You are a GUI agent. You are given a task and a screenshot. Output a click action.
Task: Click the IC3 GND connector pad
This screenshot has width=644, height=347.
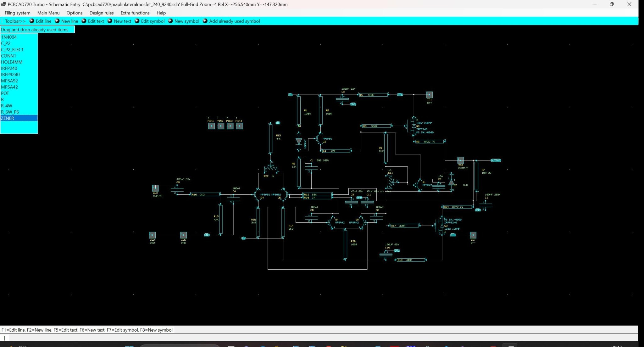pyautogui.click(x=152, y=235)
